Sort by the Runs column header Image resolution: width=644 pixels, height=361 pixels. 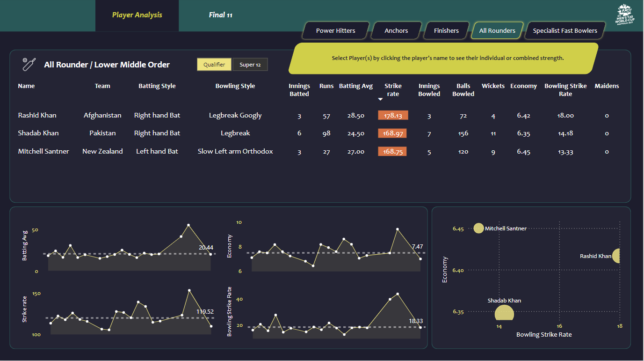[x=326, y=86]
